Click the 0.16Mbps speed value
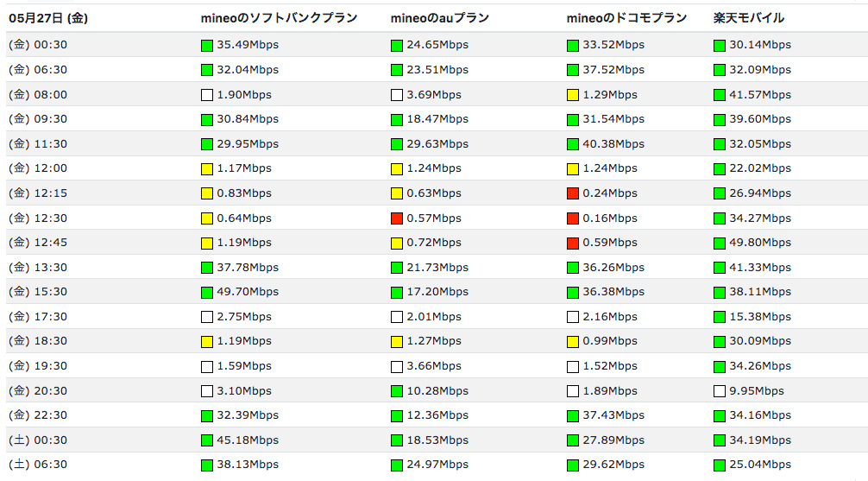The height and width of the screenshot is (481, 868). (610, 218)
